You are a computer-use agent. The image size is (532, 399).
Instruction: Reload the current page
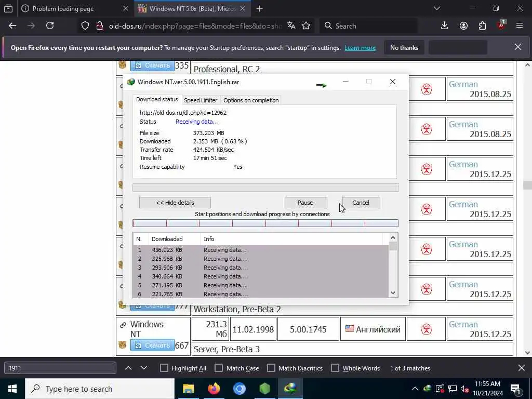tap(50, 26)
